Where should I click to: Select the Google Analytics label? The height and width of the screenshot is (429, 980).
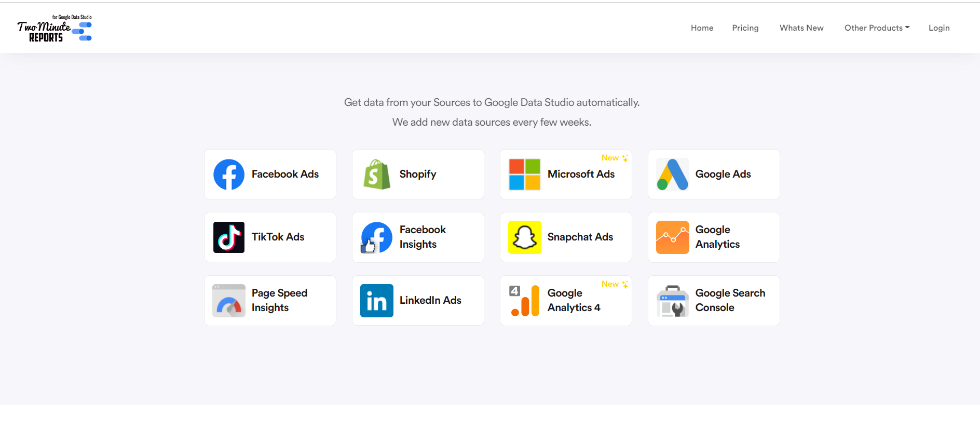(x=717, y=237)
